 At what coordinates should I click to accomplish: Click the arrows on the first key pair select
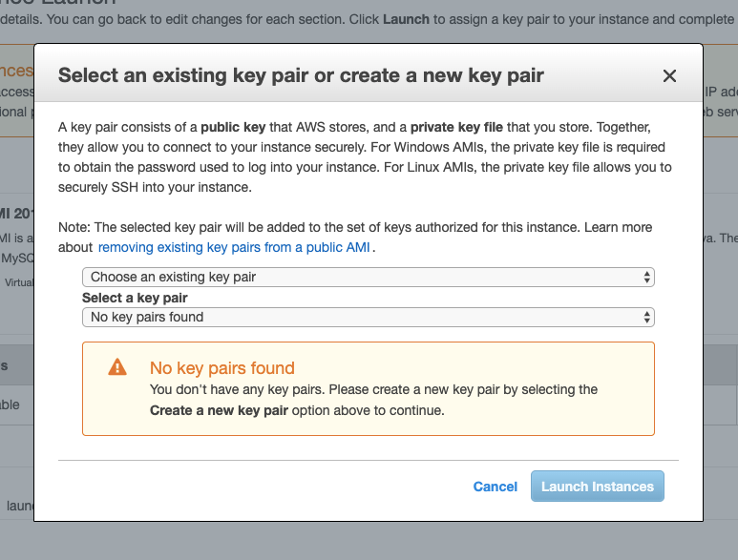point(647,277)
